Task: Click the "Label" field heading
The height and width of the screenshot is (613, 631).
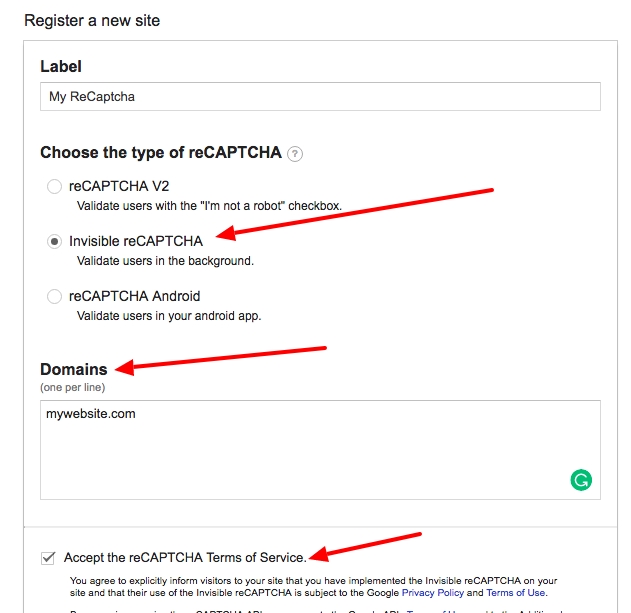Action: 61,66
